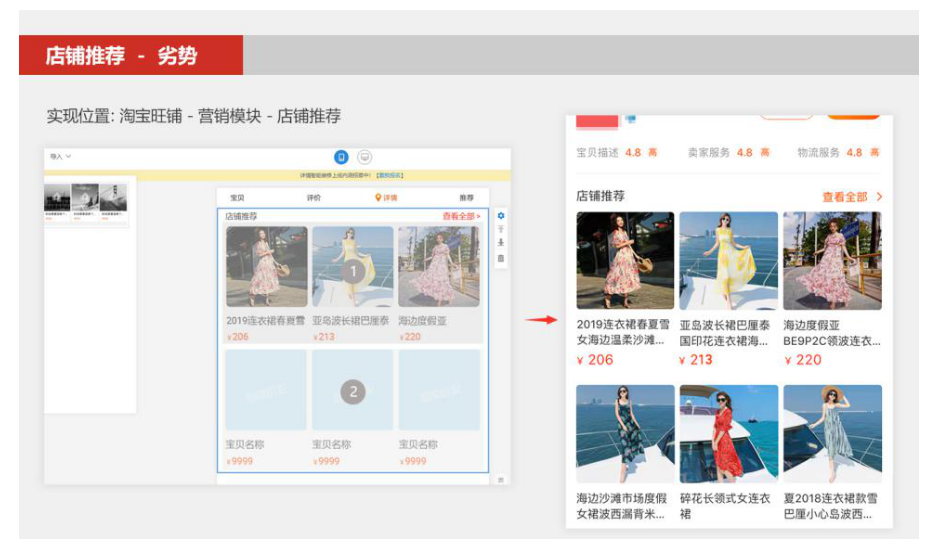Click gray circle number 1 marker
The width and height of the screenshot is (930, 550).
tap(352, 270)
